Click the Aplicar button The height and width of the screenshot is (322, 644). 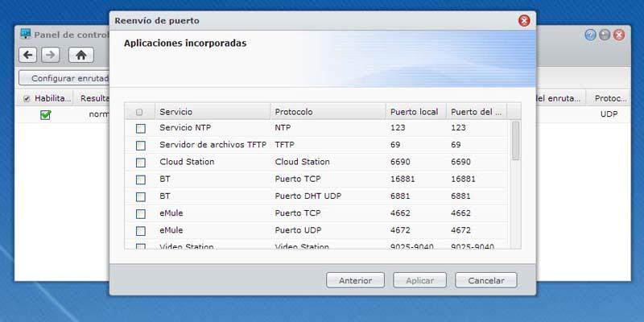[x=419, y=280]
